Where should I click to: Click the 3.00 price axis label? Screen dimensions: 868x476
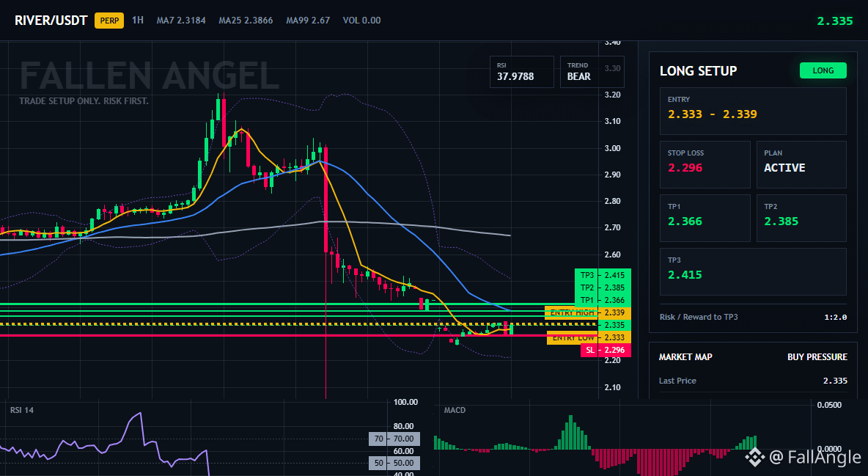pos(612,148)
